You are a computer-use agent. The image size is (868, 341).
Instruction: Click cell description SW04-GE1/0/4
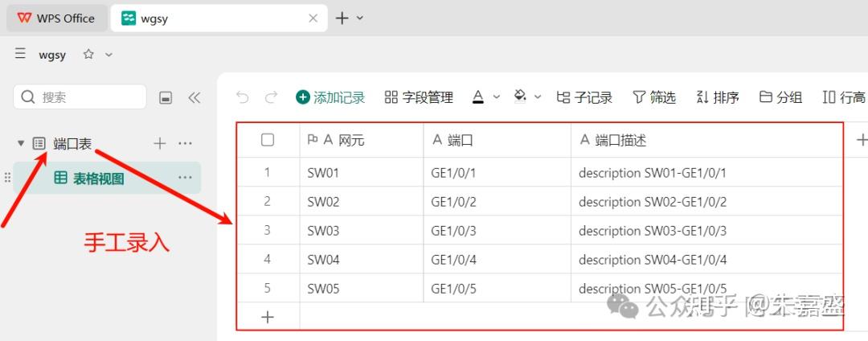(x=707, y=260)
